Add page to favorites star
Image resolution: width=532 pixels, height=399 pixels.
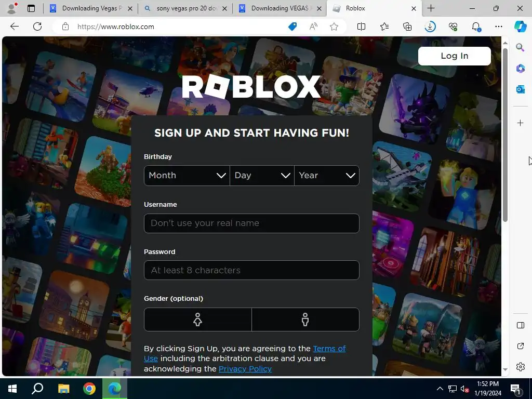(x=334, y=26)
